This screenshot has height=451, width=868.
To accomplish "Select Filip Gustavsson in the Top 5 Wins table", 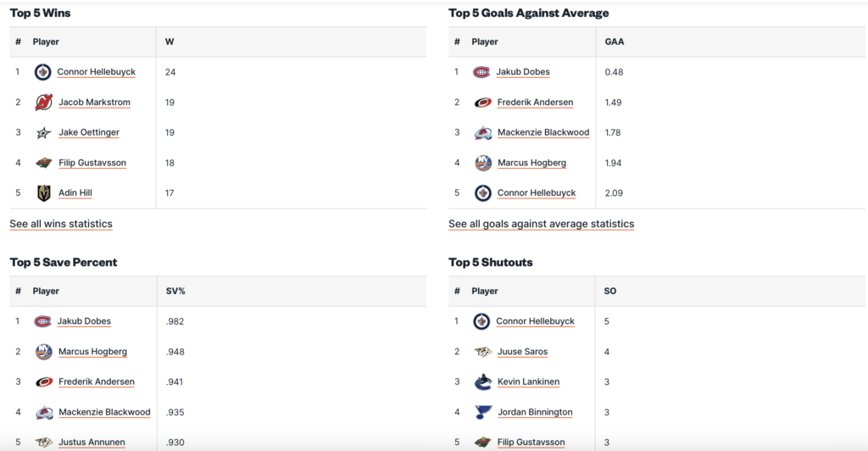I will coord(92,163).
